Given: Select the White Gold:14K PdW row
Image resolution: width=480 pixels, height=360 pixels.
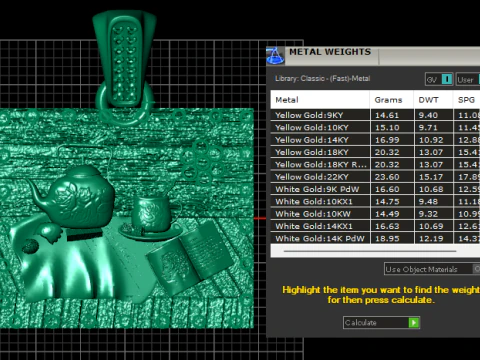Looking at the screenshot, I should coord(375,238).
